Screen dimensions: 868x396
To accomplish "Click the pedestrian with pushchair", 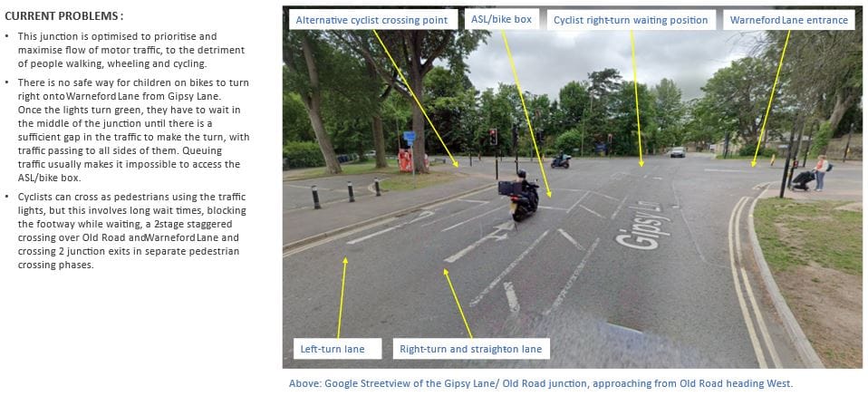I will click(x=812, y=173).
